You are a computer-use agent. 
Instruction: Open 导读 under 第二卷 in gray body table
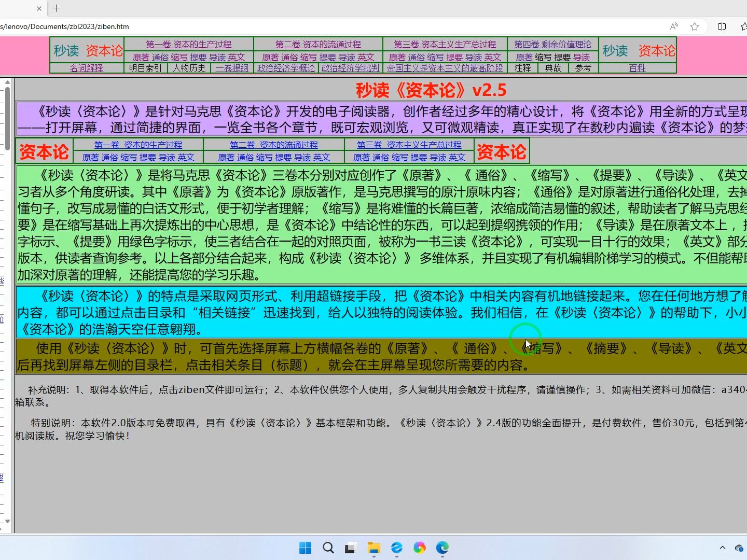pos(302,157)
